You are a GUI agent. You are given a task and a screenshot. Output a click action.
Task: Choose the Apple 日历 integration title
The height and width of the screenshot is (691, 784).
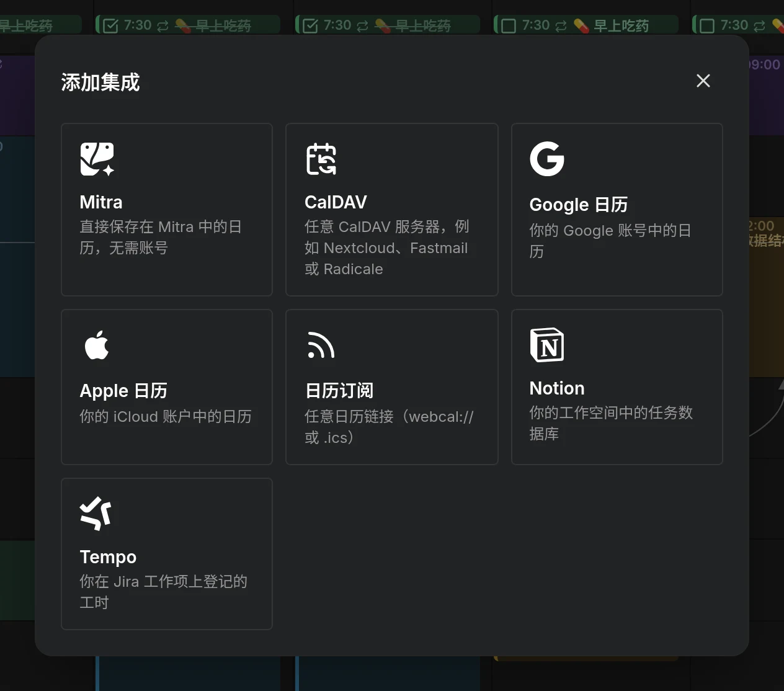[x=123, y=391]
